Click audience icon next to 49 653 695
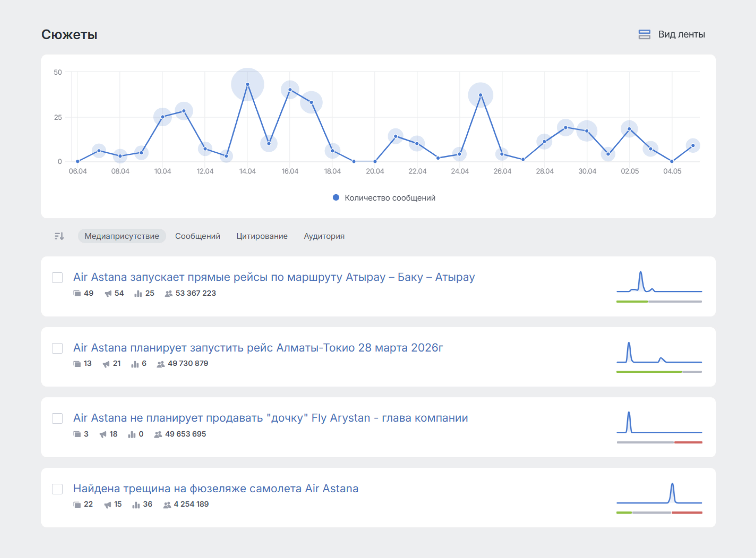Viewport: 756px width, 558px height. pyautogui.click(x=158, y=434)
